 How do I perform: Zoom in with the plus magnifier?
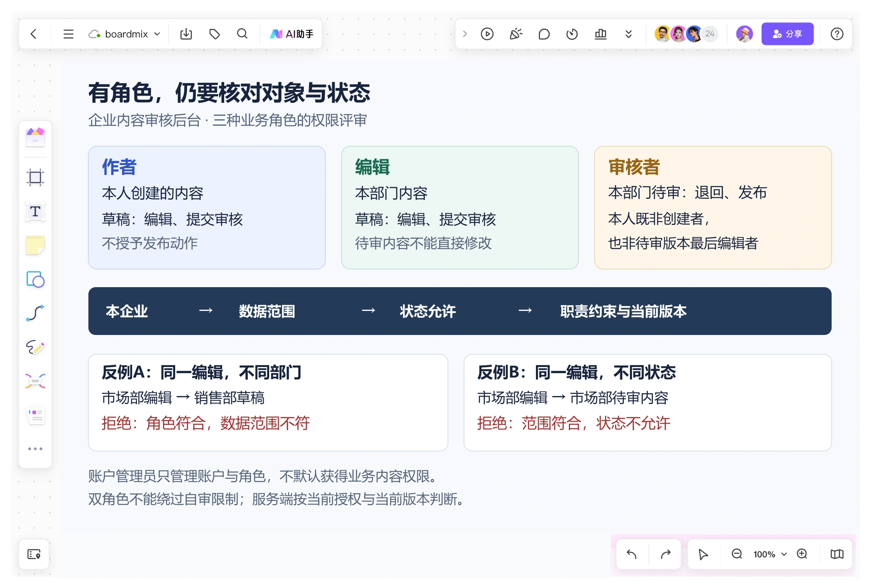(802, 554)
